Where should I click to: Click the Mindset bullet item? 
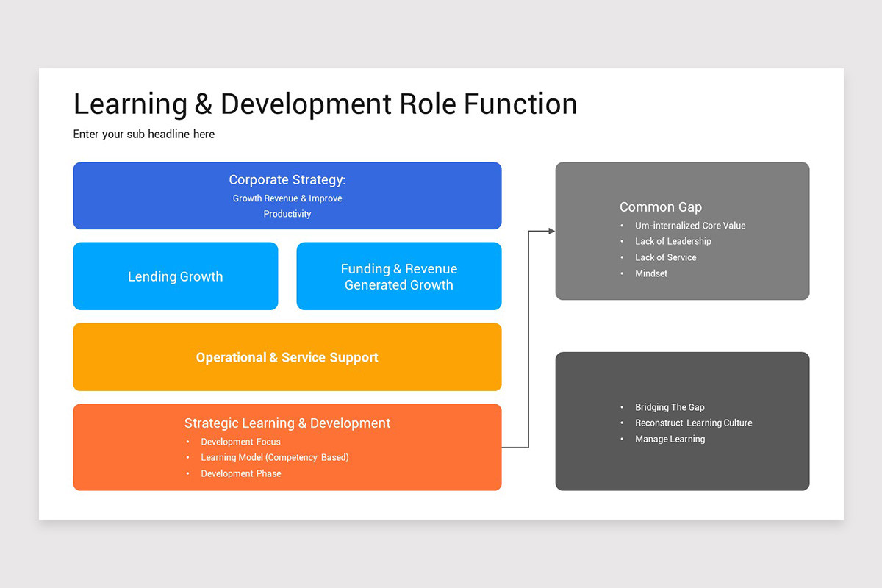[x=650, y=273]
